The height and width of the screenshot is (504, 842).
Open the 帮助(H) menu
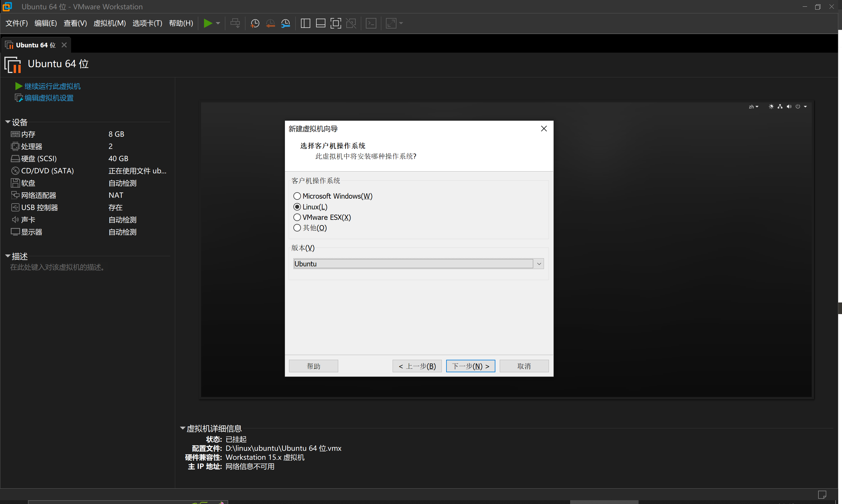click(181, 23)
